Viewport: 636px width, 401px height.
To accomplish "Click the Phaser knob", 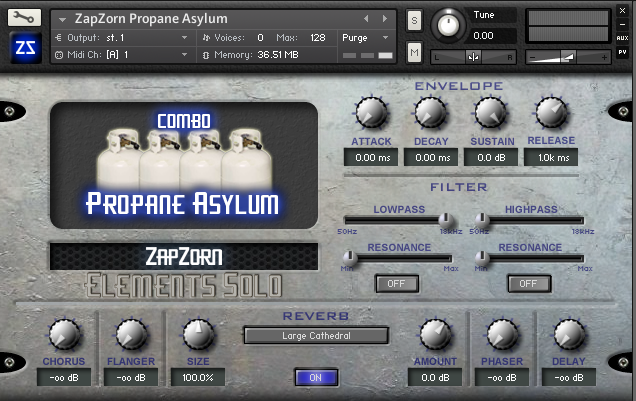I will click(x=502, y=335).
